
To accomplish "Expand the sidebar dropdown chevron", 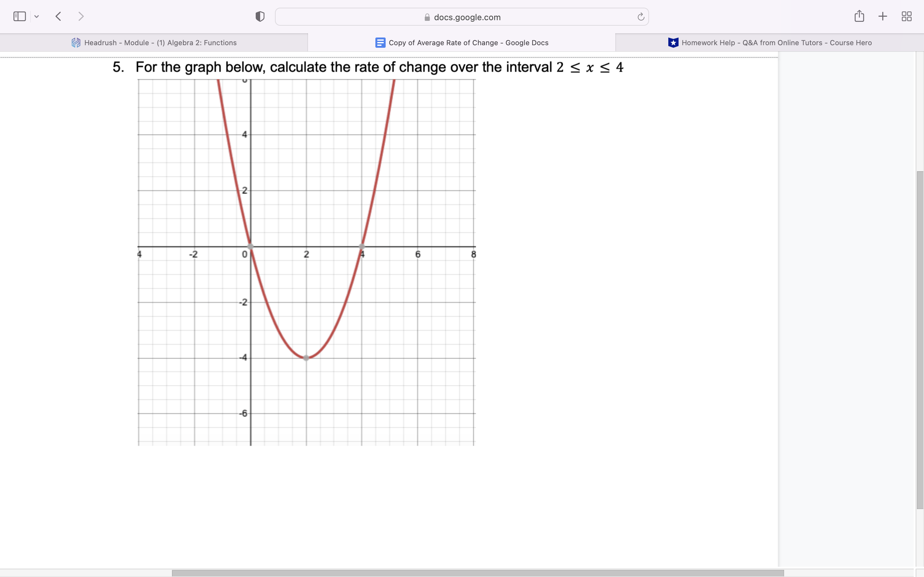I will pyautogui.click(x=37, y=16).
